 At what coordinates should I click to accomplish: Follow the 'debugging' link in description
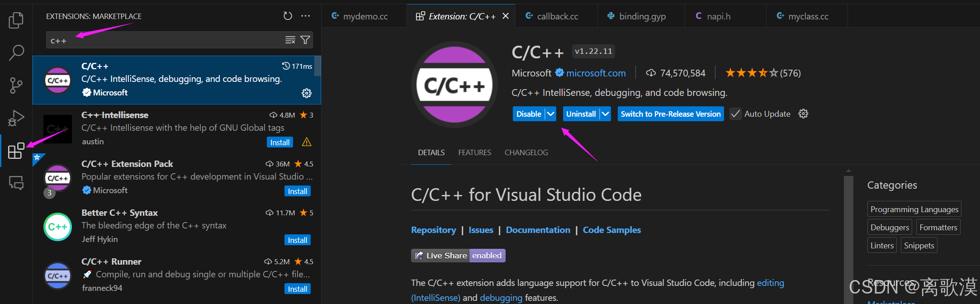[501, 298]
